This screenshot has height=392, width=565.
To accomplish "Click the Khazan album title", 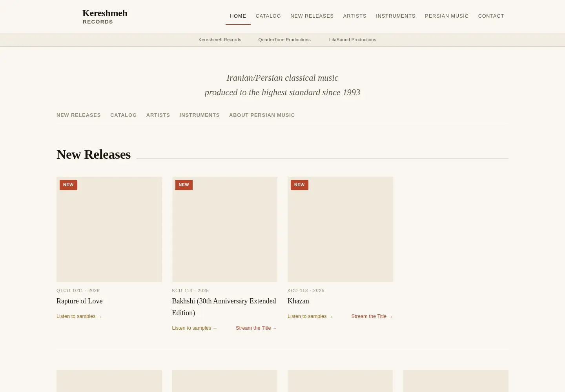I will point(298,301).
